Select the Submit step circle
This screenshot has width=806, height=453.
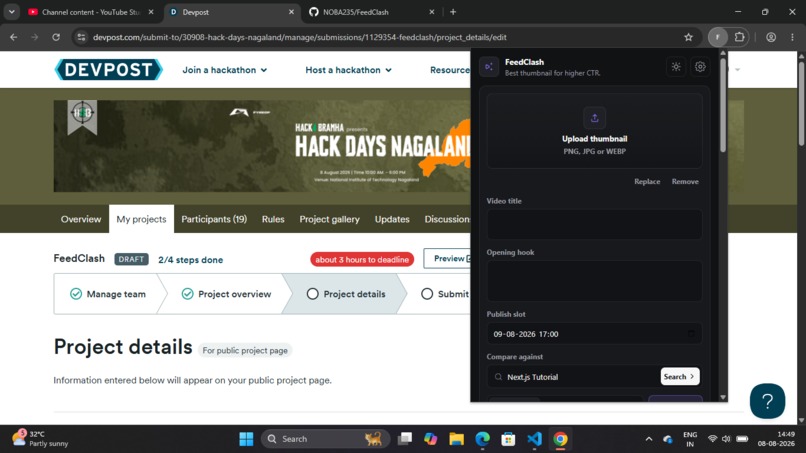tap(427, 294)
